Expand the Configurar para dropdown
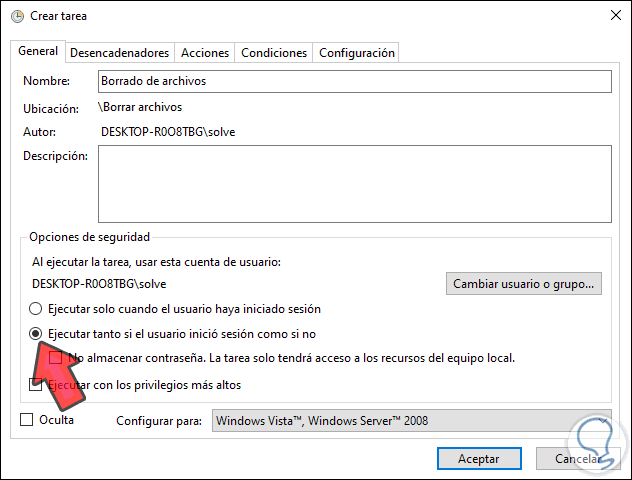The width and height of the screenshot is (632, 480). [x=411, y=421]
